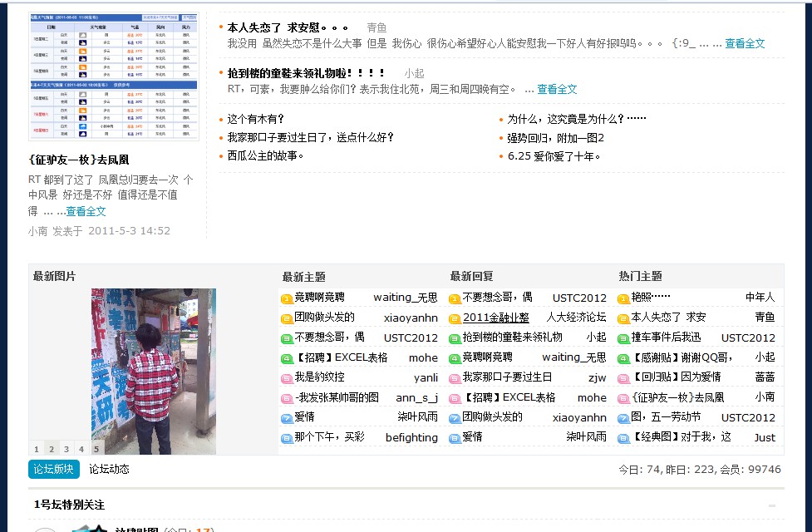Viewport: 812px width, 532px height.
Task: Open the 最新图片 photo of person in plaid shirt
Action: click(x=154, y=372)
